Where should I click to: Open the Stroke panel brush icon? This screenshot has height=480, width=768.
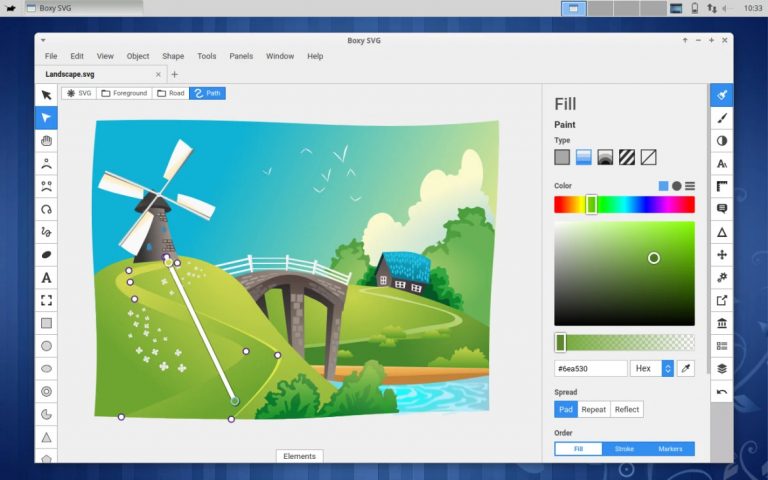tap(721, 118)
